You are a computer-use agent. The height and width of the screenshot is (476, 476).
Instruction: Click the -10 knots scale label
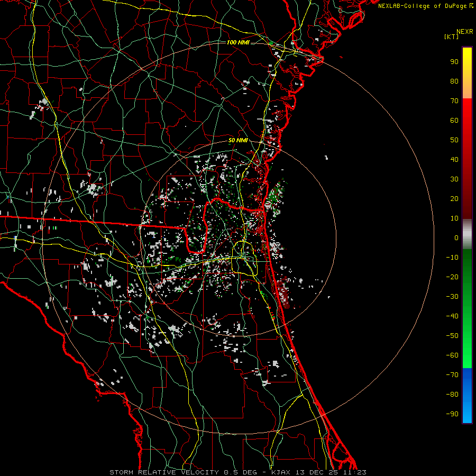(x=452, y=258)
